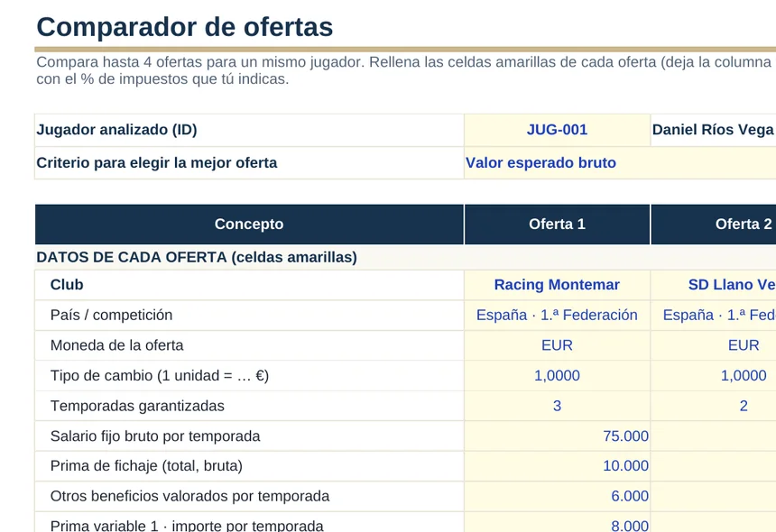Edit the 8.000 variable bonus cell
Viewport: 776px width, 532px height.
pyautogui.click(x=557, y=522)
